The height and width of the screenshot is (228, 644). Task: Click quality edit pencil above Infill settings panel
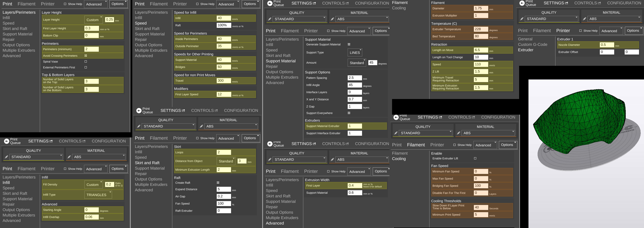(x=7, y=157)
